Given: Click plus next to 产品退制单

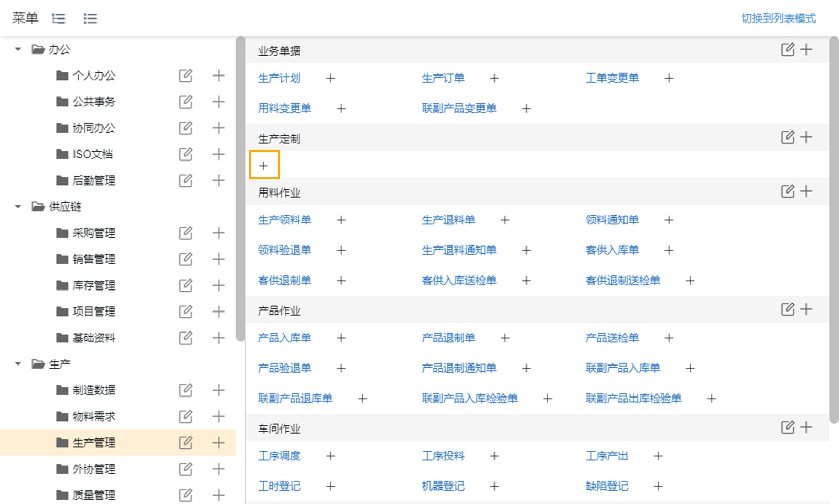Looking at the screenshot, I should click(x=505, y=338).
